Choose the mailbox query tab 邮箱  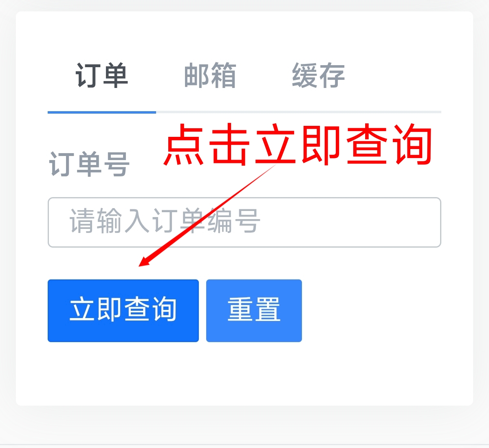coord(210,76)
